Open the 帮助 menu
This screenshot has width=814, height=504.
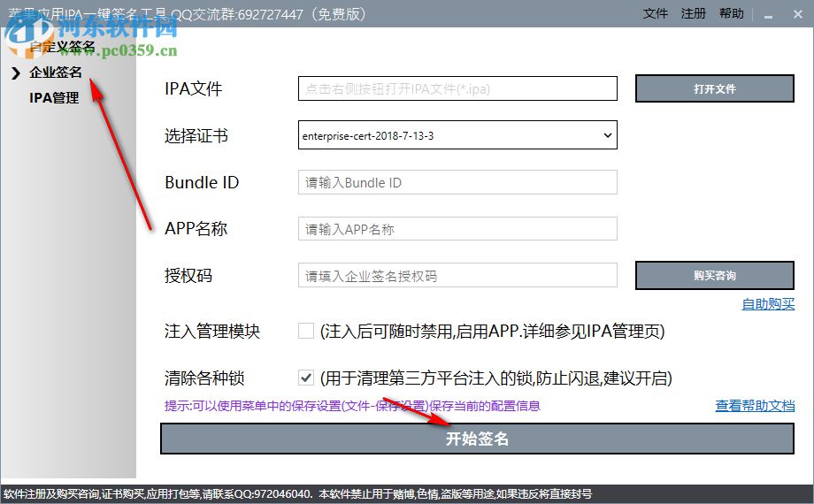(x=732, y=13)
